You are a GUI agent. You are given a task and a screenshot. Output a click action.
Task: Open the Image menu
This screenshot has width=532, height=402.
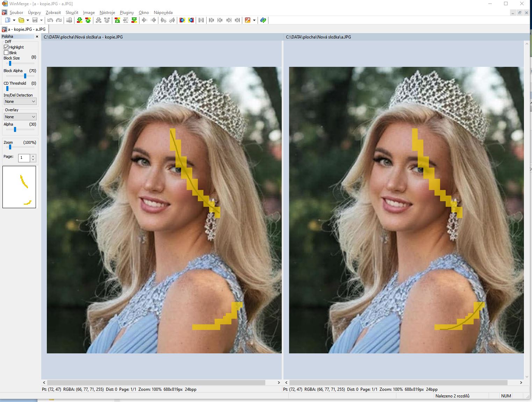tap(89, 13)
